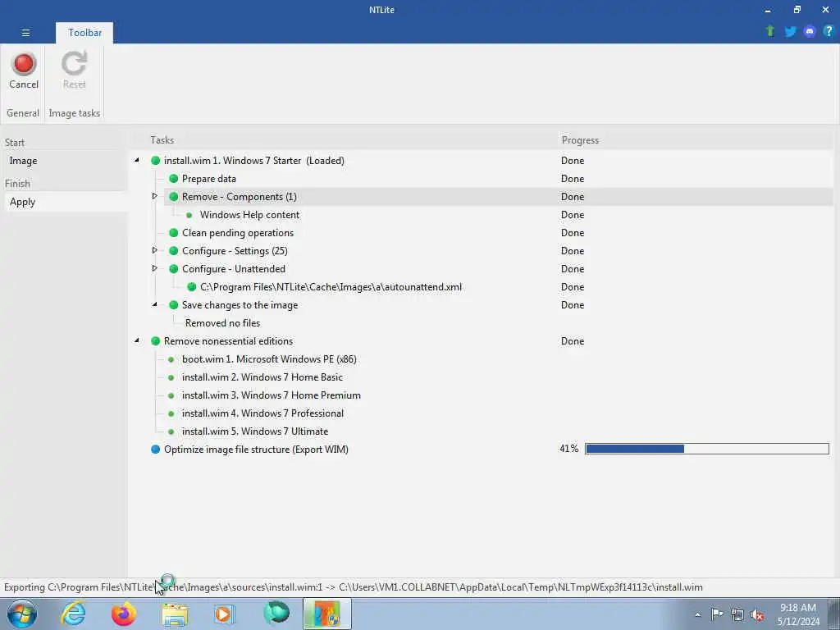
Task: Open the Help question mark icon
Action: coord(829,31)
